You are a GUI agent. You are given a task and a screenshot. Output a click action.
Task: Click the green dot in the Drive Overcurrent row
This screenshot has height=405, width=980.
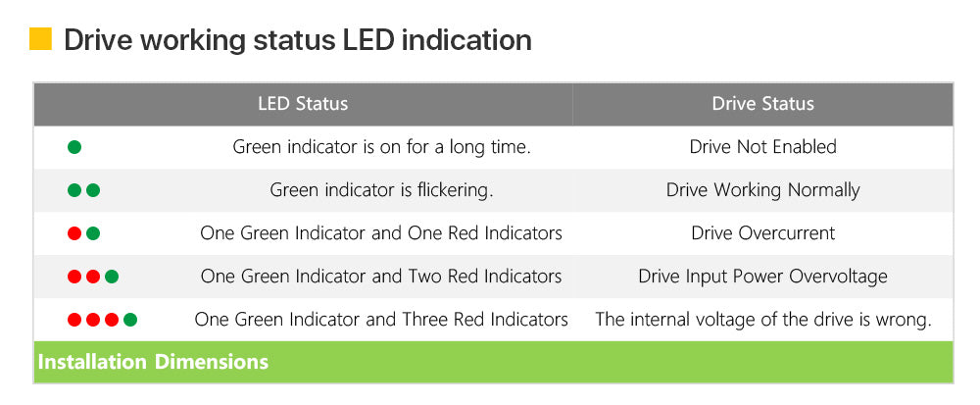click(x=93, y=233)
